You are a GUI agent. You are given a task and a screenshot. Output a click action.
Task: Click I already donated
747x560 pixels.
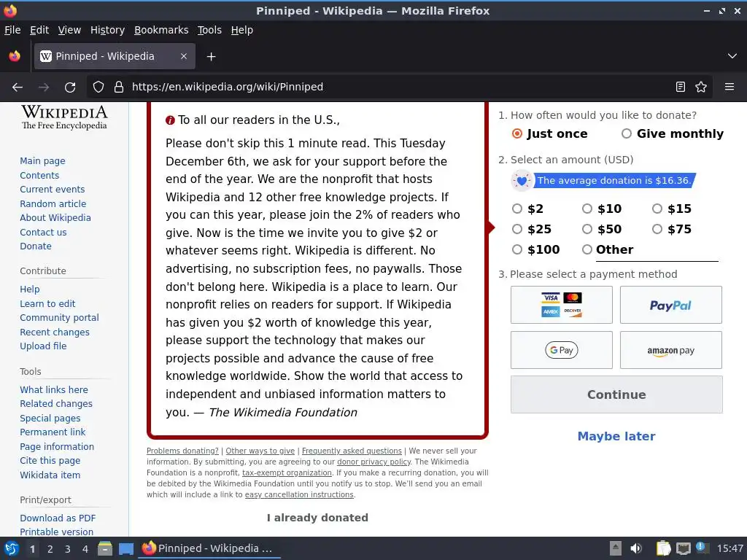pyautogui.click(x=317, y=518)
